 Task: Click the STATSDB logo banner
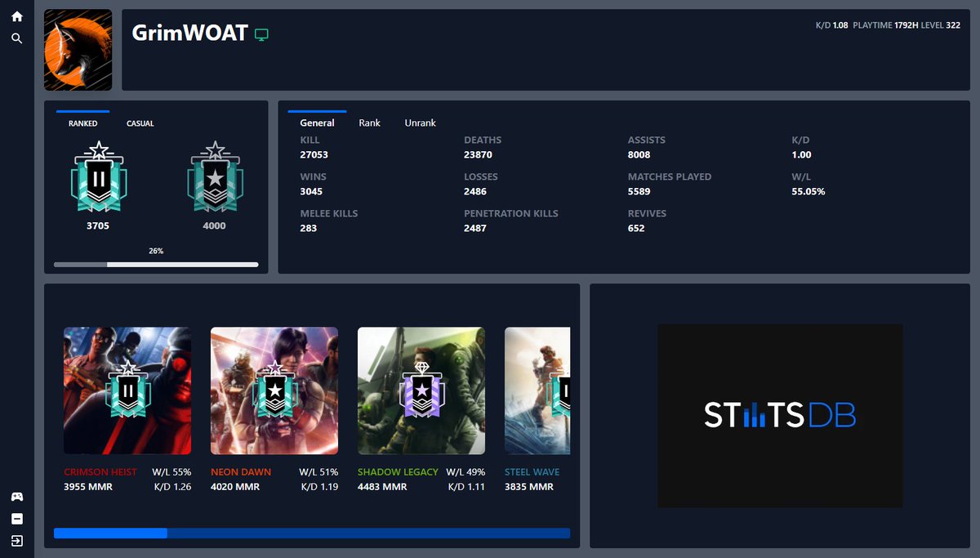coord(779,416)
